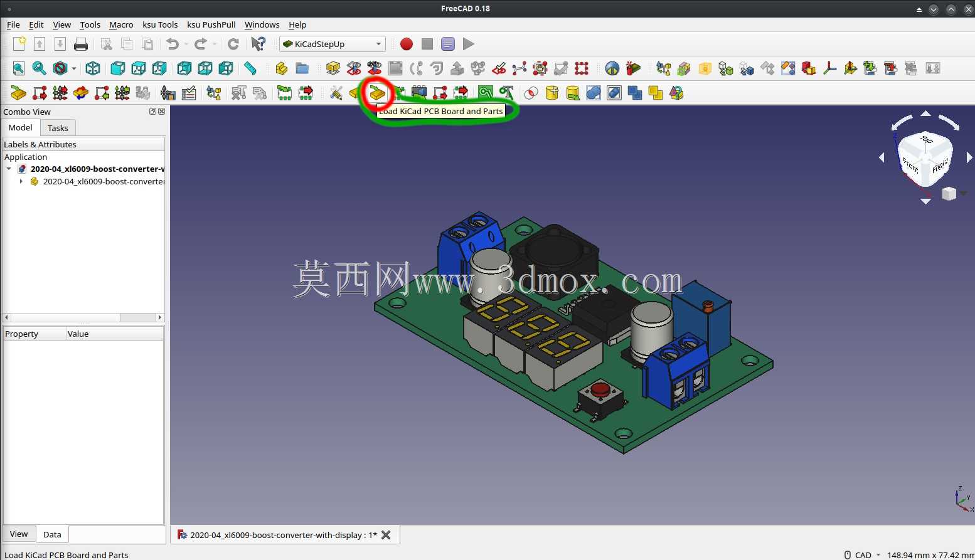
Task: Click the Property column header
Action: click(35, 334)
